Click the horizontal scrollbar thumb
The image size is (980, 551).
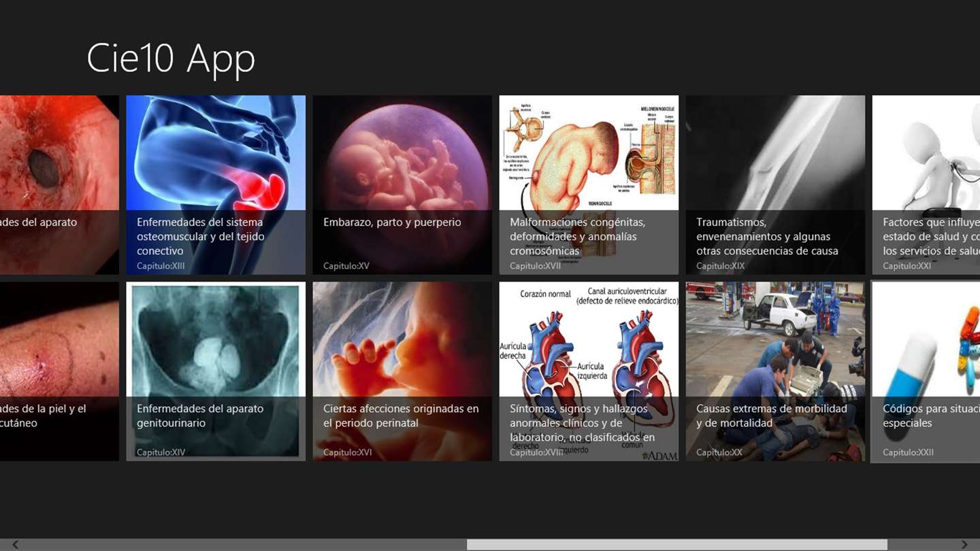click(677, 544)
